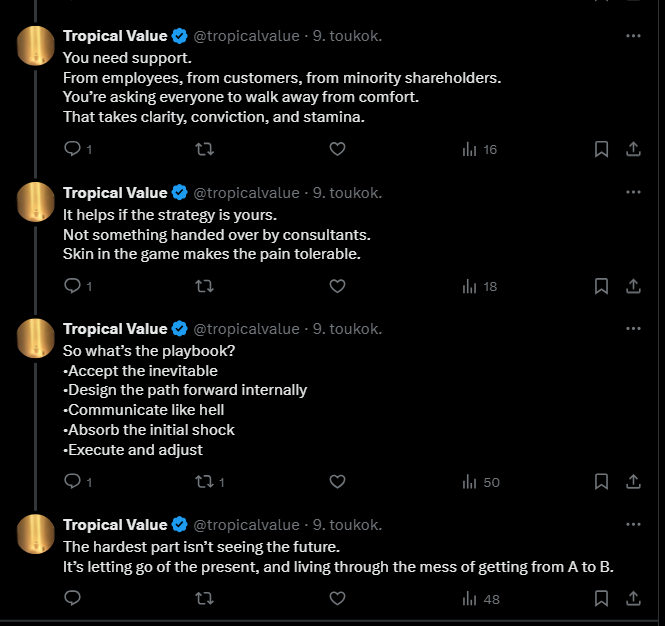The width and height of the screenshot is (665, 626).
Task: View analytics showing 18 views
Action: click(x=479, y=286)
